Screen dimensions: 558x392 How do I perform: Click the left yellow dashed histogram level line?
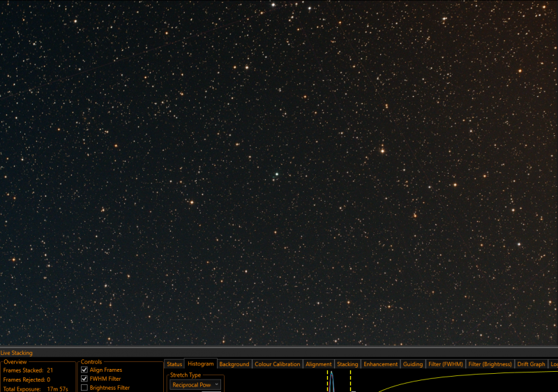point(327,382)
